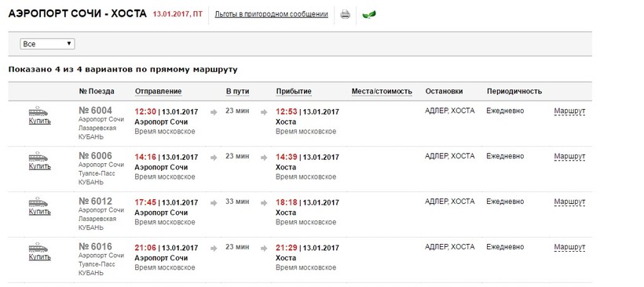Click the 'Периодичность' column header
This screenshot has height=287, width=644.
(514, 92)
